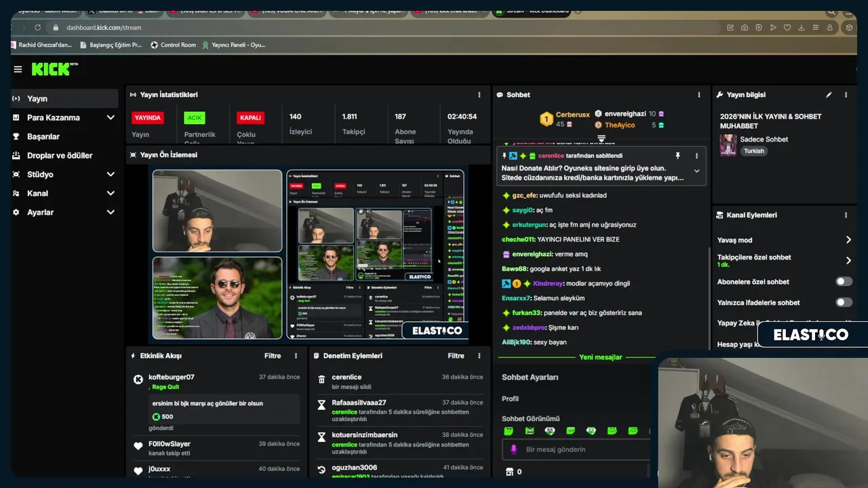
Task: Click gzc_efe username in chat
Action: click(524, 195)
